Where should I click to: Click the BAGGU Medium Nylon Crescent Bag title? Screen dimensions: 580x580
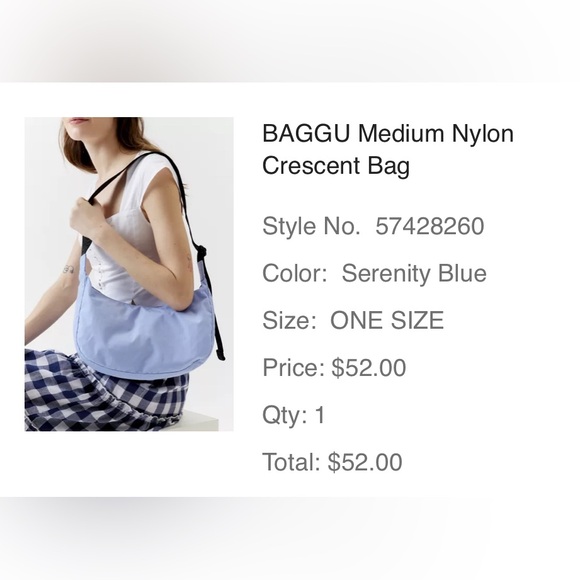coord(388,149)
